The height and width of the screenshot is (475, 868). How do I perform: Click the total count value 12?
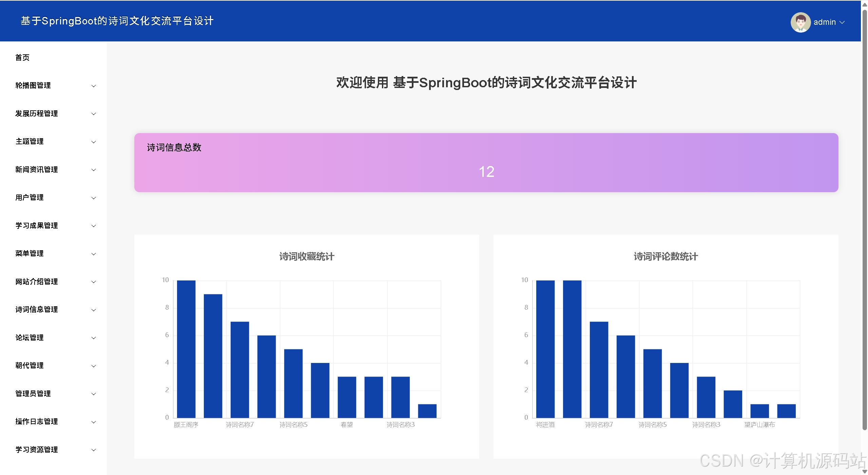click(x=486, y=172)
